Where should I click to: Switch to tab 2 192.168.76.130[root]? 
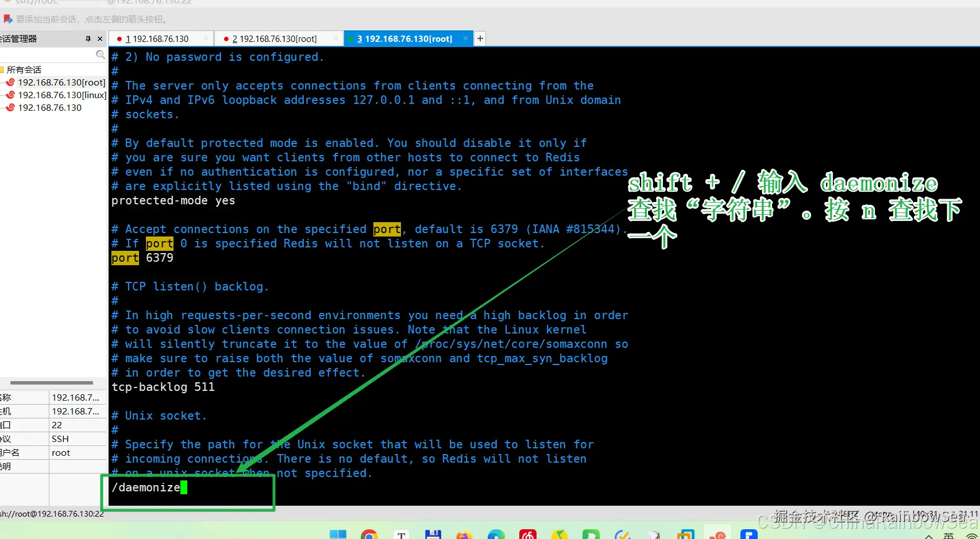tap(275, 38)
